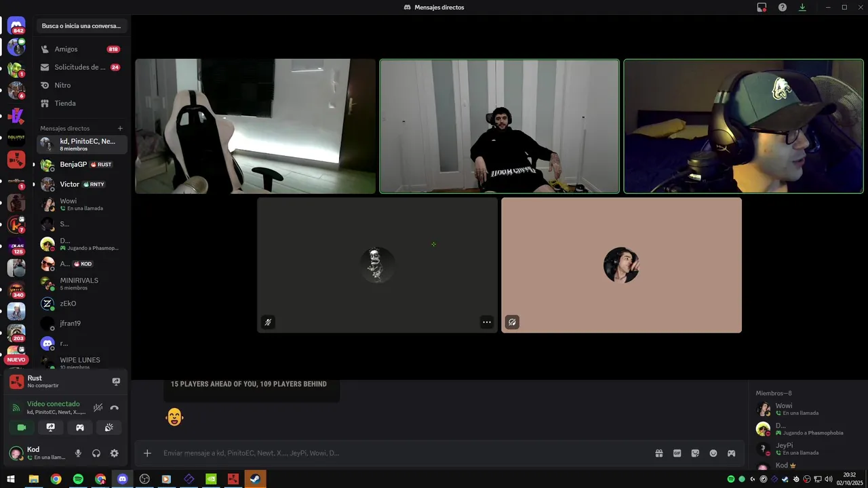Open Discord help question mark
Image resolution: width=868 pixels, height=488 pixels.
(x=783, y=7)
